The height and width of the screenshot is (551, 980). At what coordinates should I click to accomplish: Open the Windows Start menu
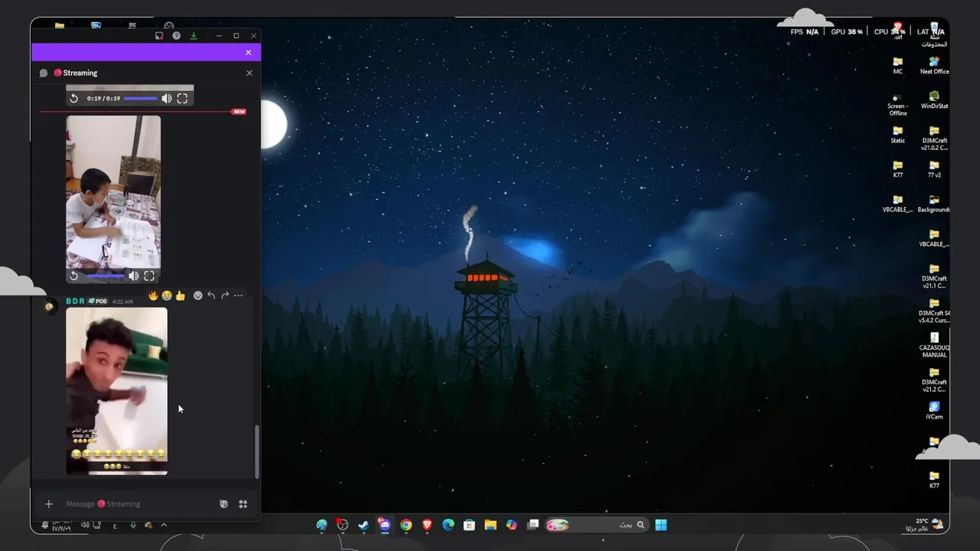coord(661,525)
